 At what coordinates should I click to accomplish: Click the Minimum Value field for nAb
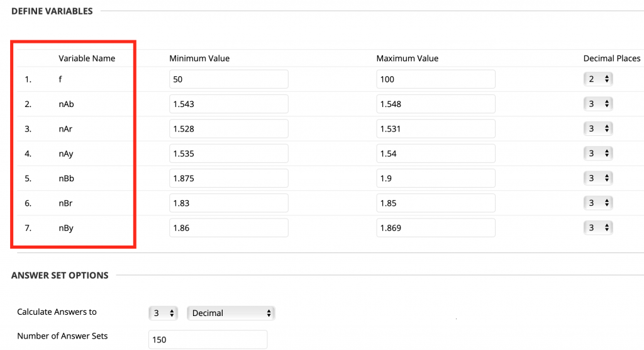(228, 104)
